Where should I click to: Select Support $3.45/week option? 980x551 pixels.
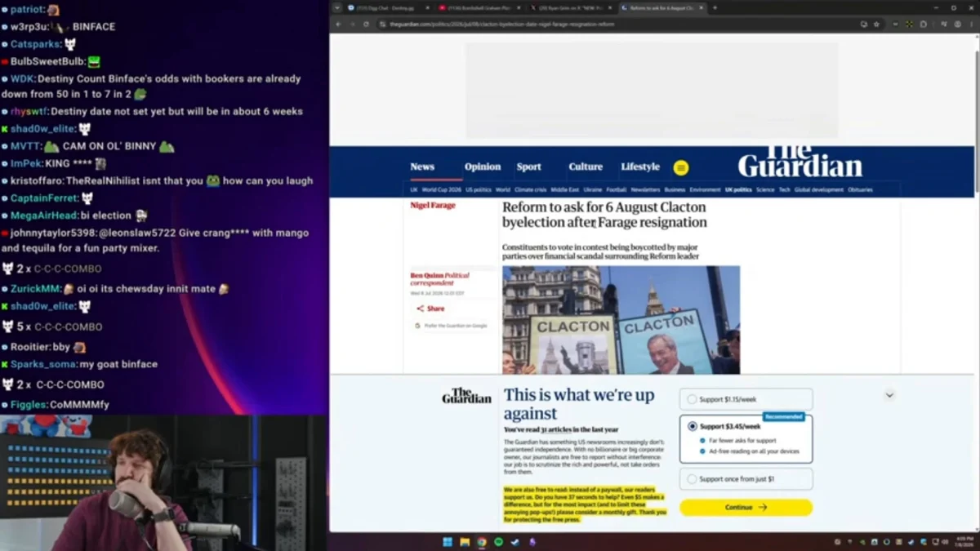[746, 438]
